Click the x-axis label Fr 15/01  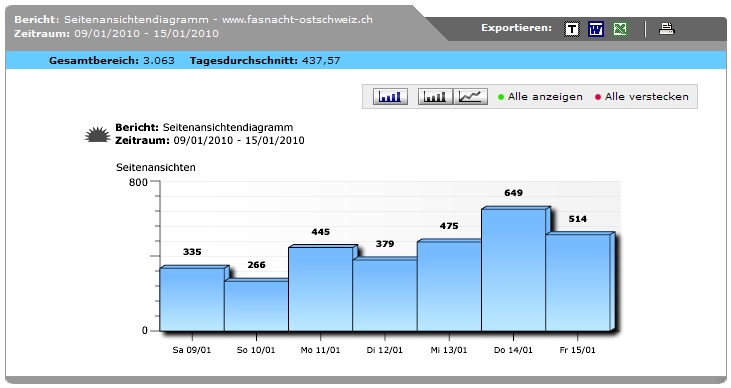pos(578,350)
